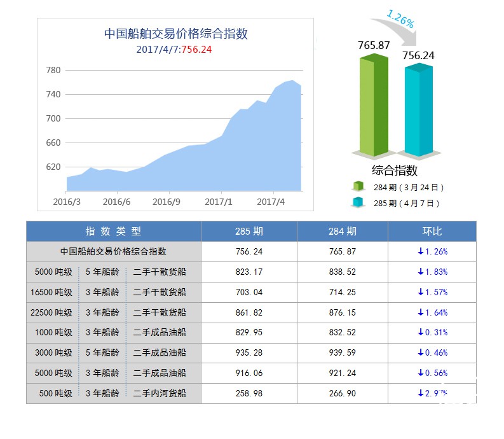Select the cyan bar labeled 756.24
The image size is (504, 439).
pos(418,109)
